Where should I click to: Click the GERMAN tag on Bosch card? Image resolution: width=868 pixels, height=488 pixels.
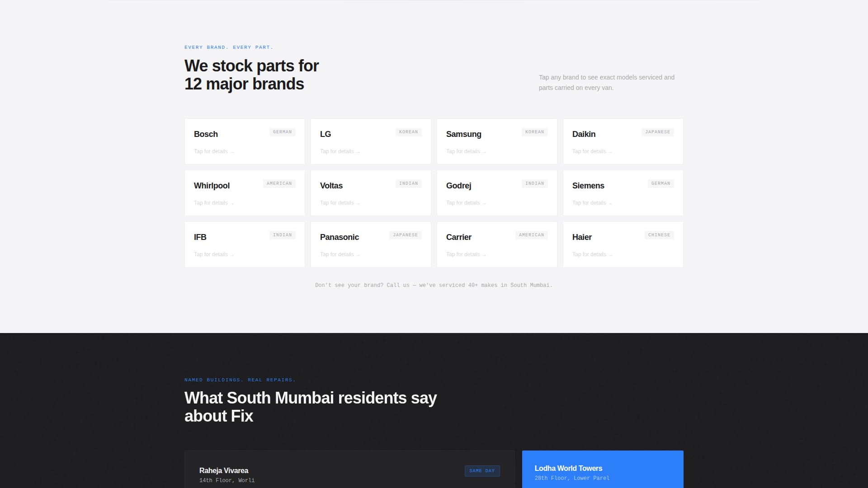click(x=283, y=132)
